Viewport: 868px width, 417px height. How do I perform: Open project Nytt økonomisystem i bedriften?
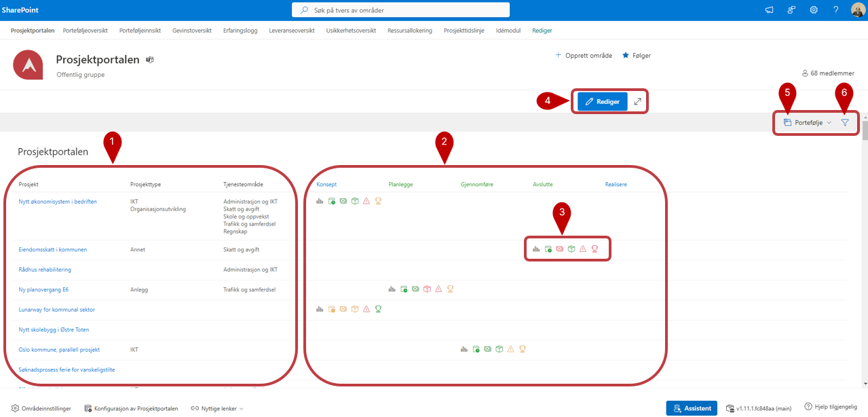pos(58,202)
